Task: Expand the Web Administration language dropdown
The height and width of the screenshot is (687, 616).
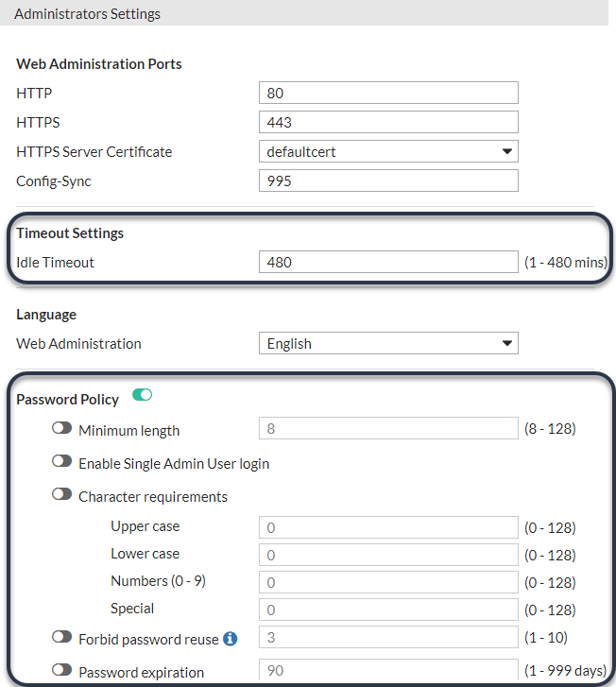Action: coord(388,344)
